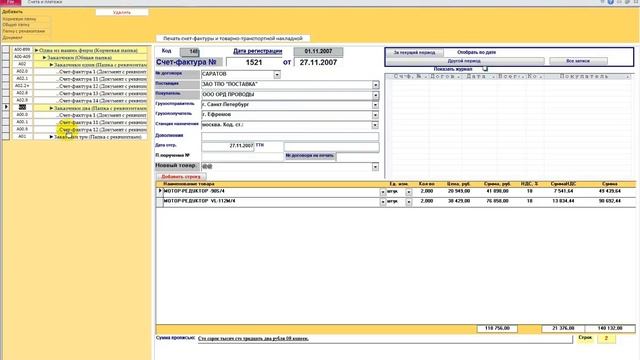
Task: Select Счет-фактура 1 in row A02.0
Action: (102, 72)
